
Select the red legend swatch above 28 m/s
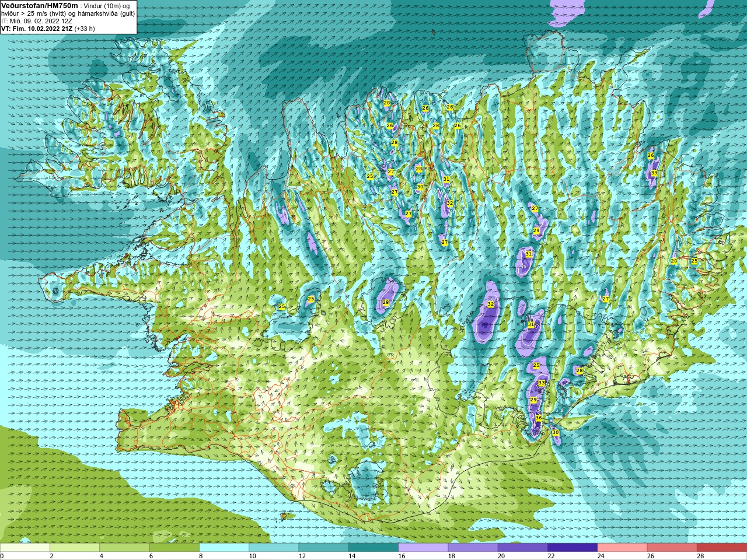(x=722, y=547)
